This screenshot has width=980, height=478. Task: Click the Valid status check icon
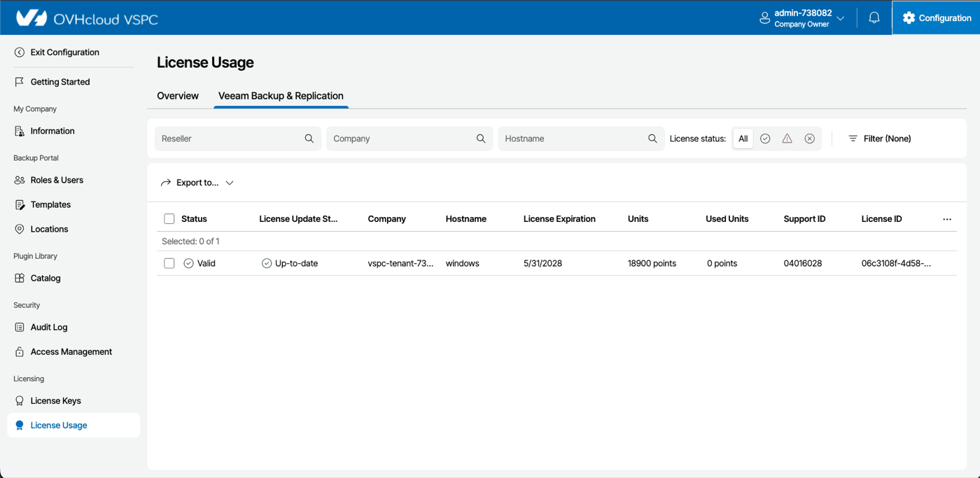tap(188, 263)
